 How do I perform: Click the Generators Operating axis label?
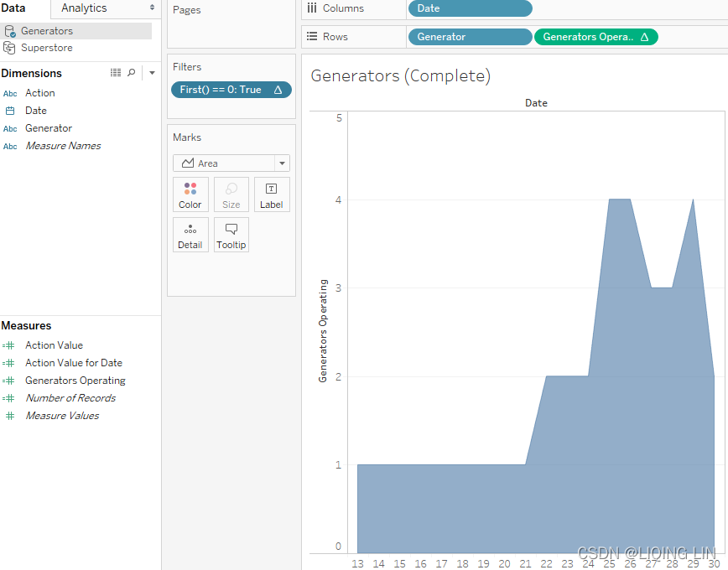click(x=323, y=331)
